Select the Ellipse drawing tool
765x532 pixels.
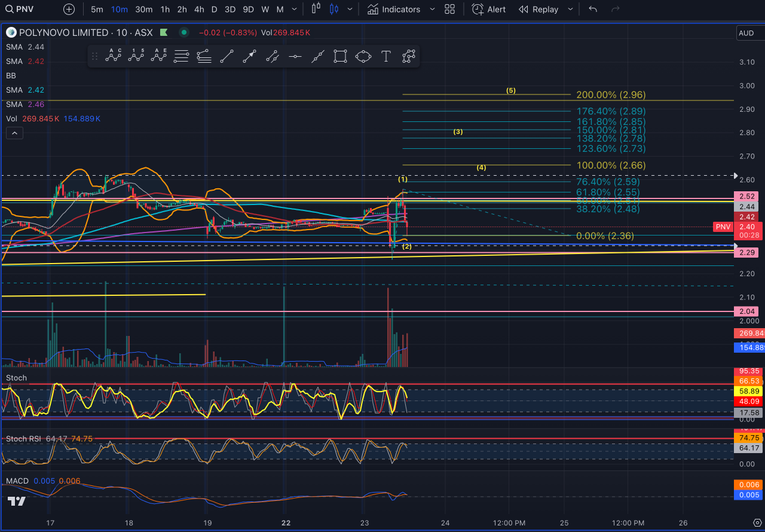pyautogui.click(x=363, y=56)
